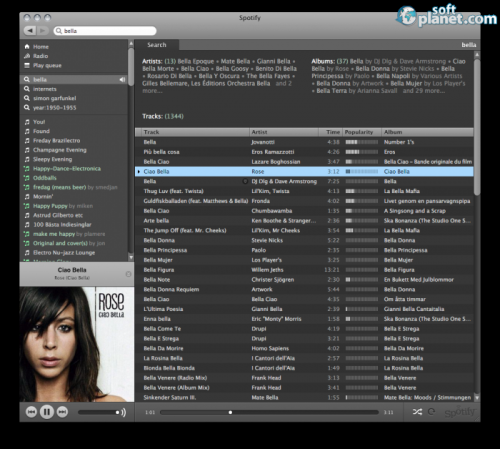500x449 pixels.
Task: Click the volume speaker icon
Action: coord(124,412)
